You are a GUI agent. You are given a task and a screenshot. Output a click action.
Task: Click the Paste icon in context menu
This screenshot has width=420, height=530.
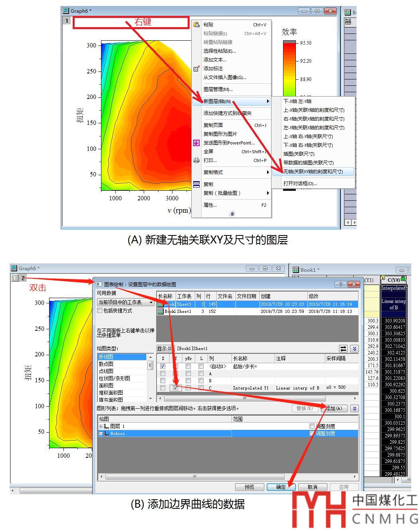(196, 25)
